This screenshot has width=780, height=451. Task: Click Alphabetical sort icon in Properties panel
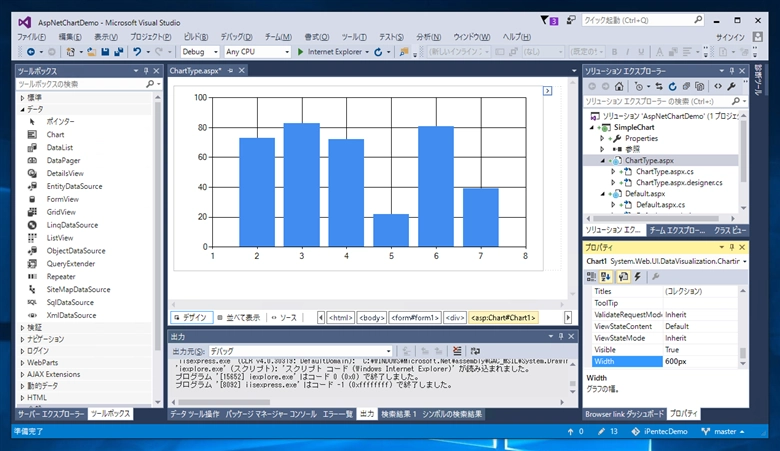[x=605, y=276]
